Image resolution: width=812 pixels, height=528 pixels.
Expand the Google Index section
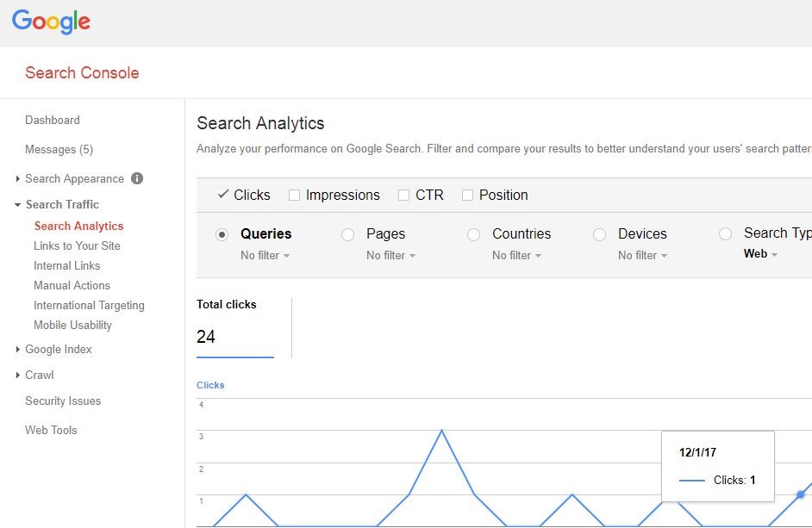58,349
